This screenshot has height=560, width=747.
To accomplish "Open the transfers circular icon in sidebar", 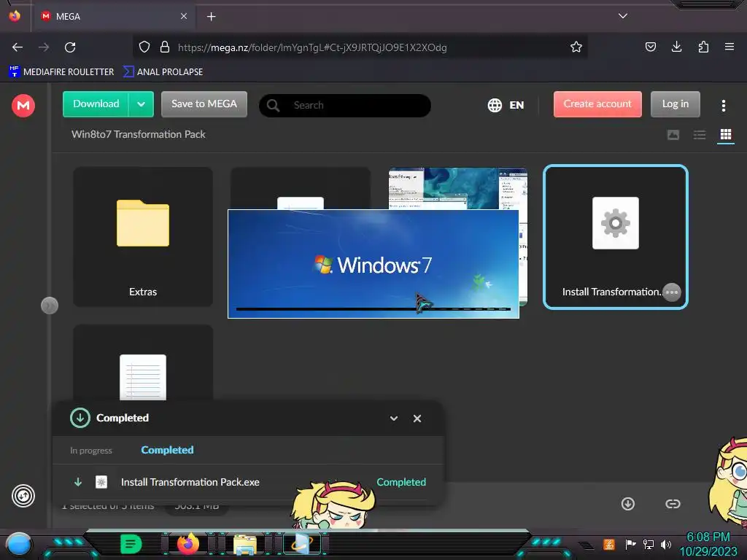I will [x=23, y=496].
